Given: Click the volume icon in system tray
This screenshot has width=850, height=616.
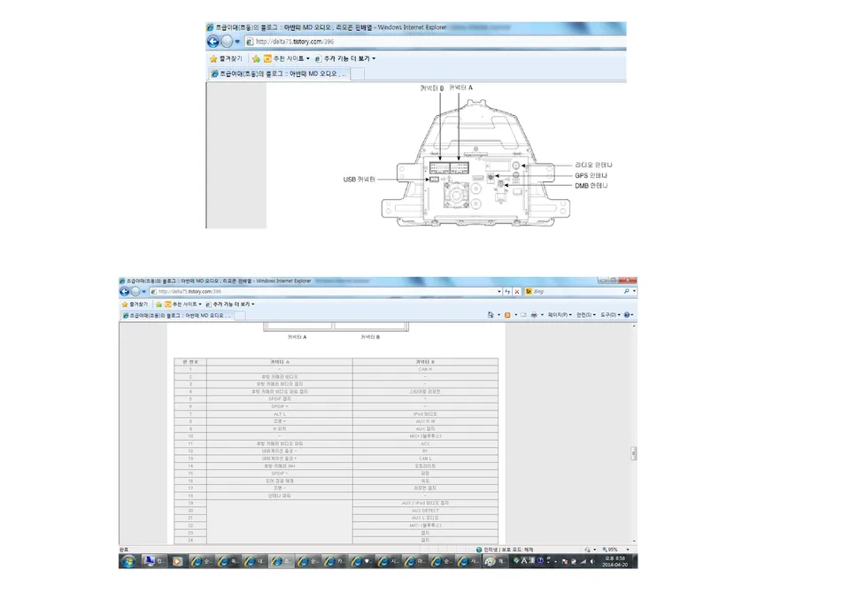Looking at the screenshot, I should tap(592, 562).
